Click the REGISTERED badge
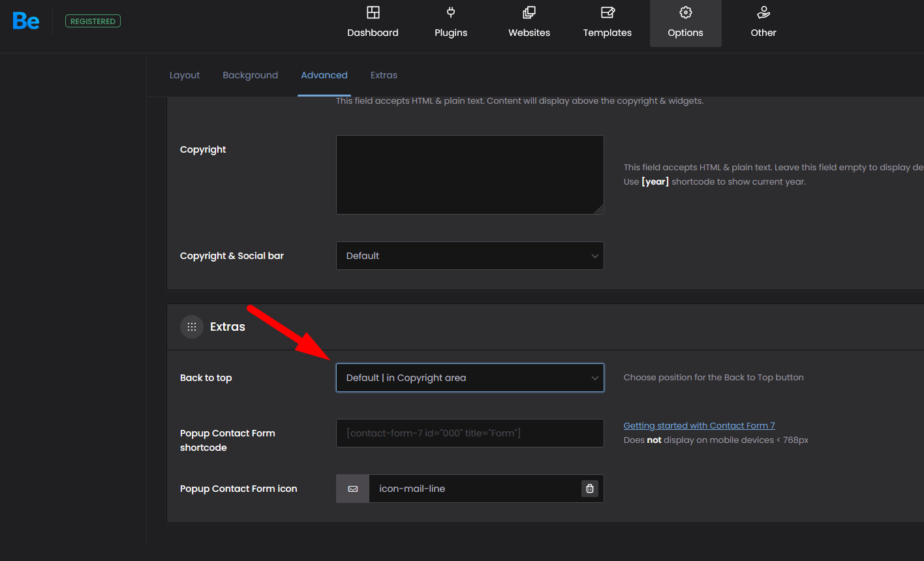924x561 pixels. [93, 21]
